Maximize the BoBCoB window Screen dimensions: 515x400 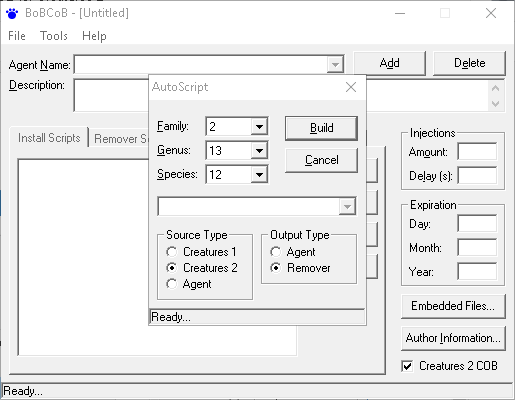pos(445,13)
